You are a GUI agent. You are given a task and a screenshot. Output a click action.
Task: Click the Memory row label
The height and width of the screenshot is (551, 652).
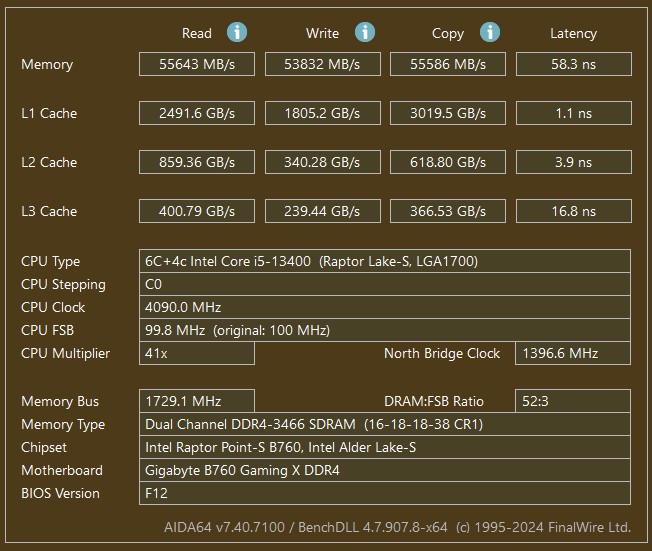pyautogui.click(x=47, y=64)
